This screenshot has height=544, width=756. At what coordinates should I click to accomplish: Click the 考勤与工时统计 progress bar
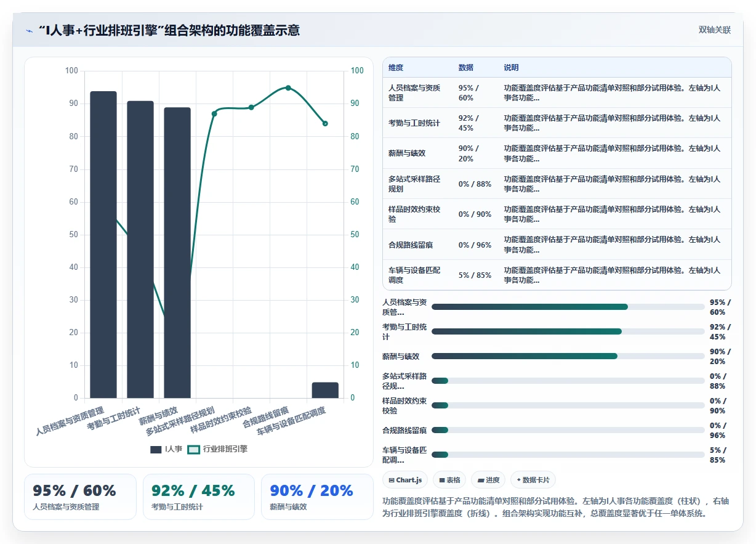pyautogui.click(x=568, y=331)
